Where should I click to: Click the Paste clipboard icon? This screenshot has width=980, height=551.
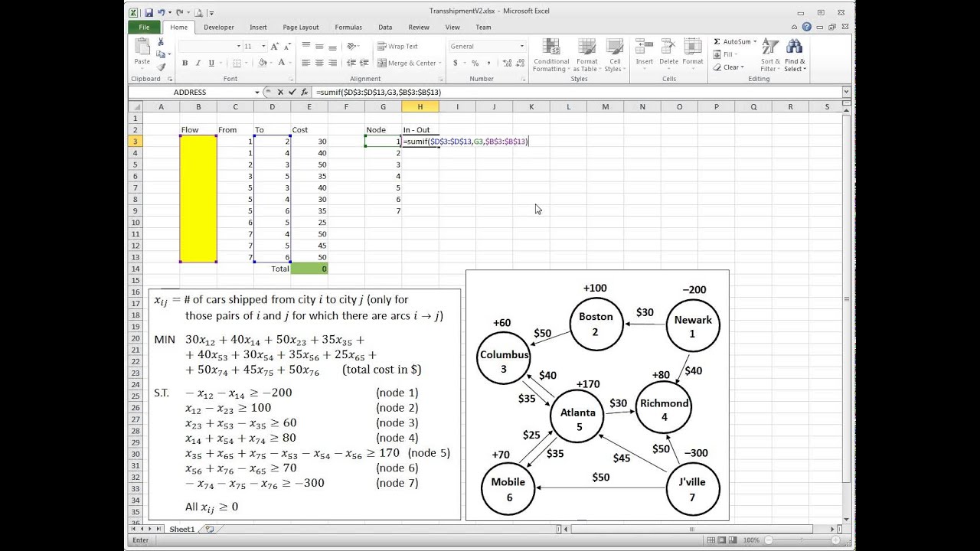tap(142, 47)
